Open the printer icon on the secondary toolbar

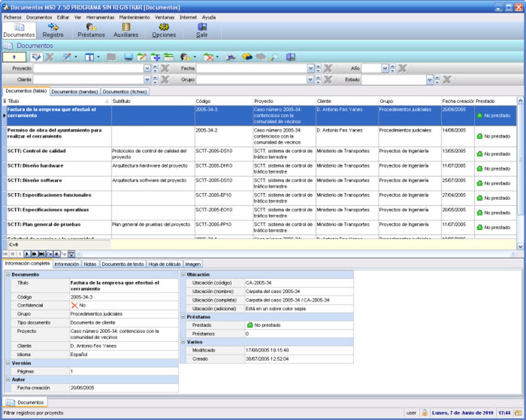(230, 57)
